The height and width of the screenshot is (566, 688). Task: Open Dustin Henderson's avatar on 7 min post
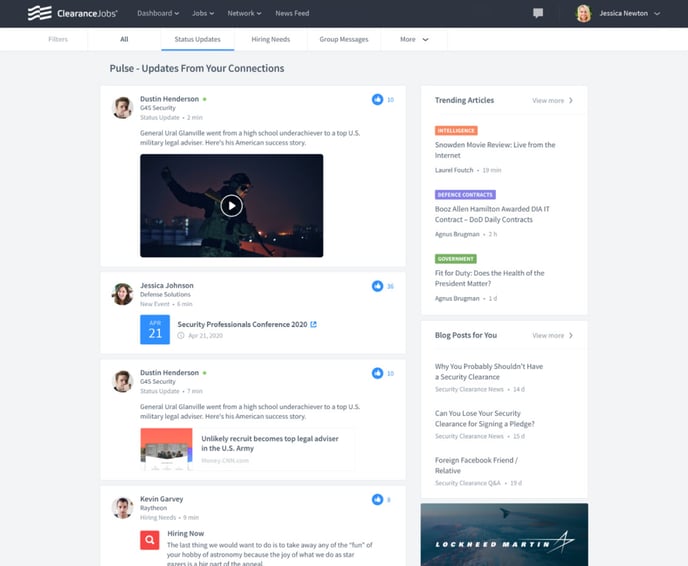[x=122, y=381]
